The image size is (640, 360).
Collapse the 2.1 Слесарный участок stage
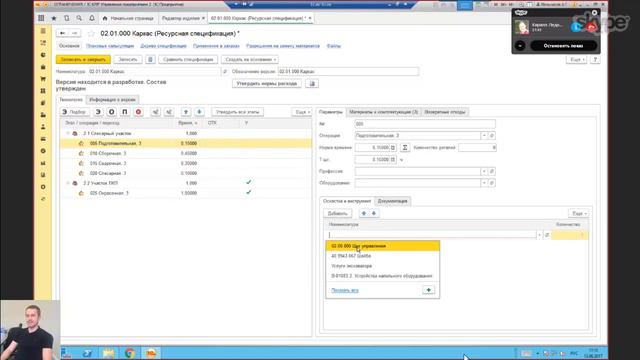(68, 133)
